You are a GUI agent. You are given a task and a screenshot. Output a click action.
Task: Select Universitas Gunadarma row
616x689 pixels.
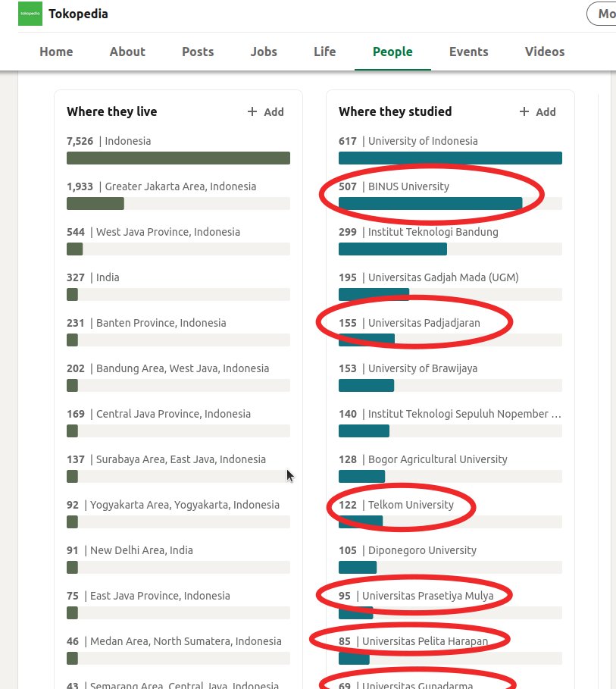[x=450, y=684]
